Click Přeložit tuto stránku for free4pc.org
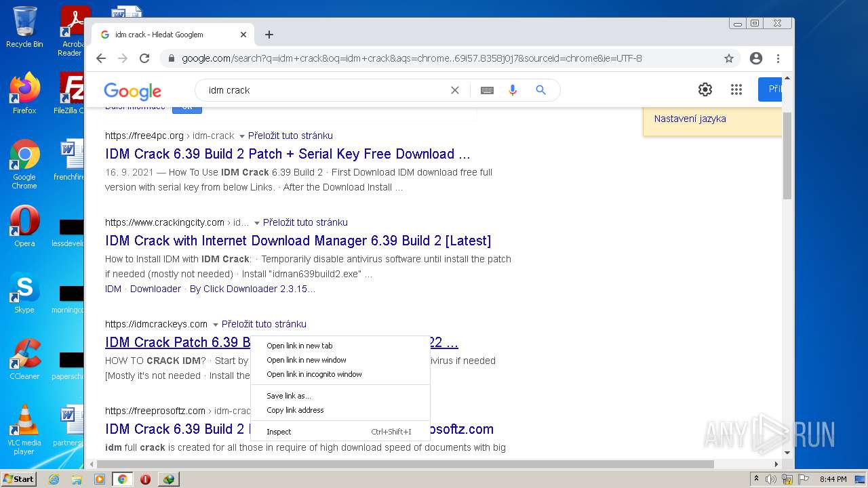Viewport: 868px width, 488px height. coord(290,136)
